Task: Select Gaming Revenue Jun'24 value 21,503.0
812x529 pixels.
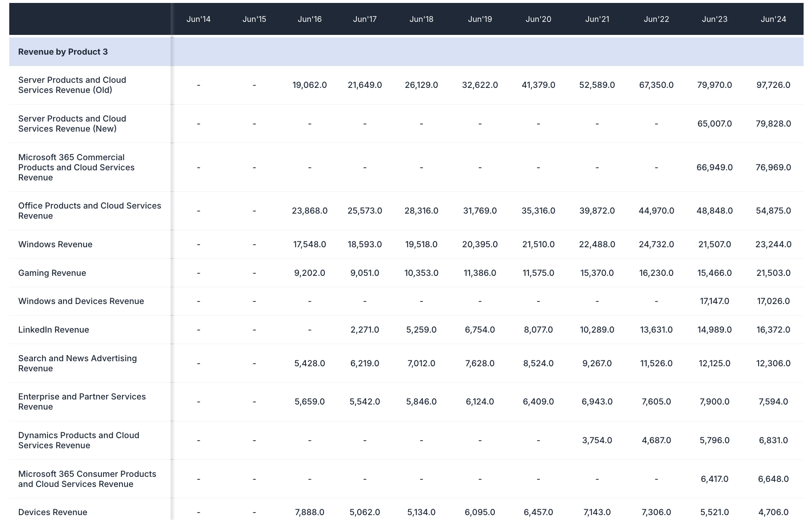Action: coord(773,273)
